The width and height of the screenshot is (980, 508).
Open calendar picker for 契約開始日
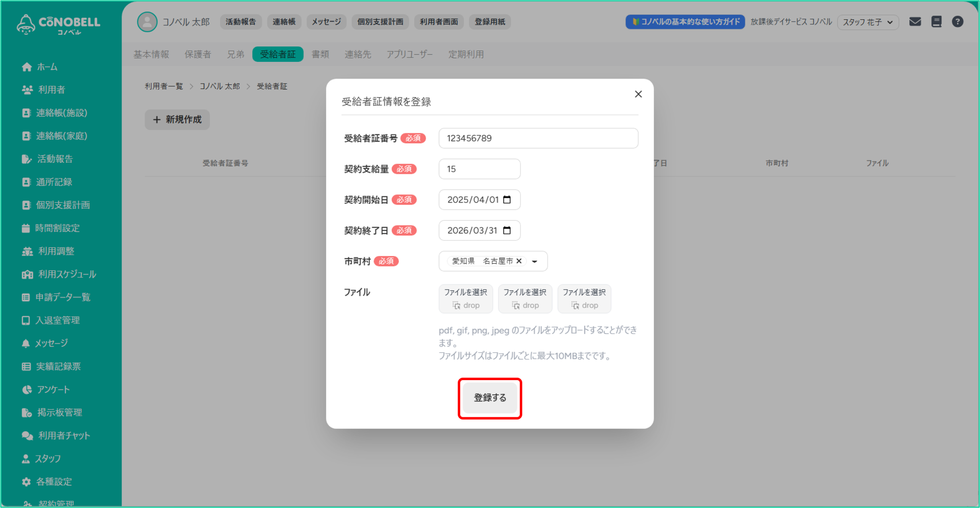click(507, 199)
